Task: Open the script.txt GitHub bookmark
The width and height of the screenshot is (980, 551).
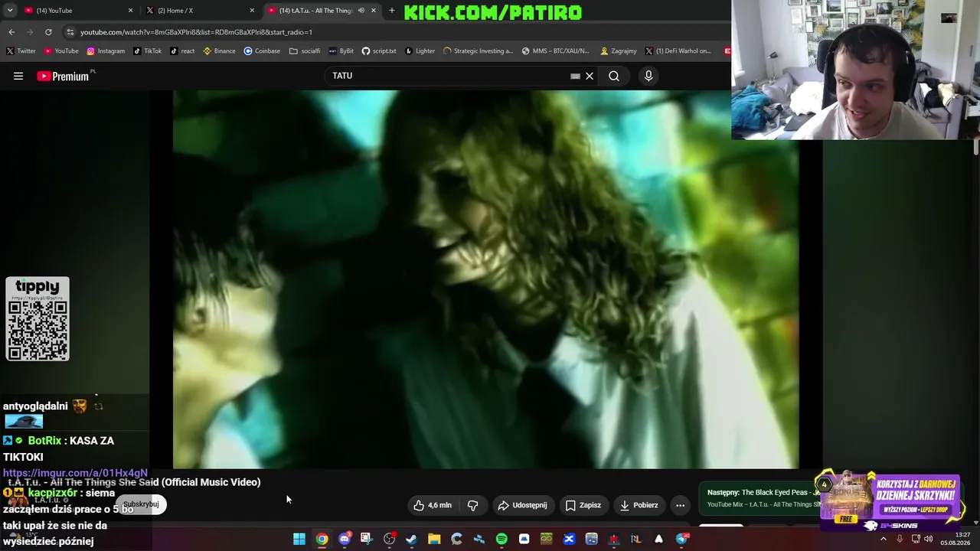Action: [x=379, y=51]
